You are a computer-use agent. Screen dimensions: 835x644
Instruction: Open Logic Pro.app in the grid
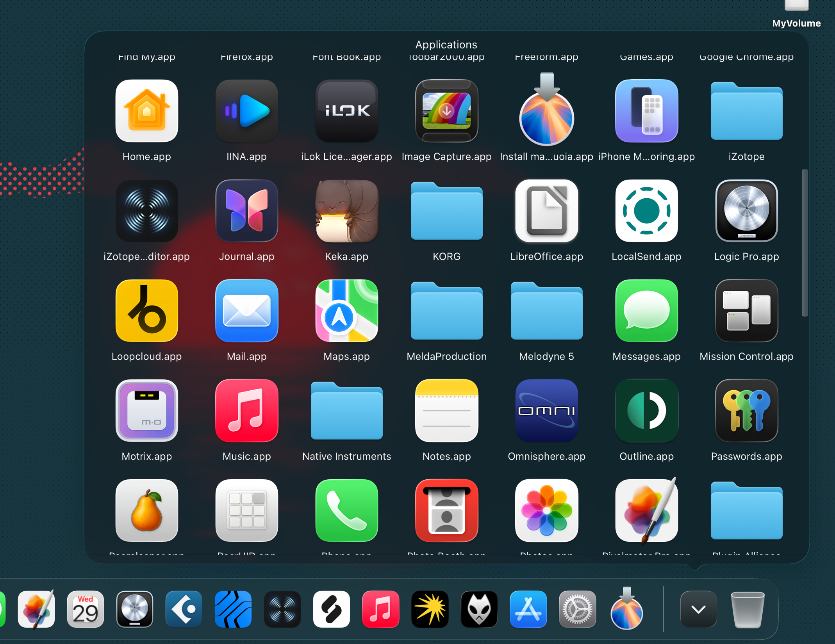tap(746, 211)
